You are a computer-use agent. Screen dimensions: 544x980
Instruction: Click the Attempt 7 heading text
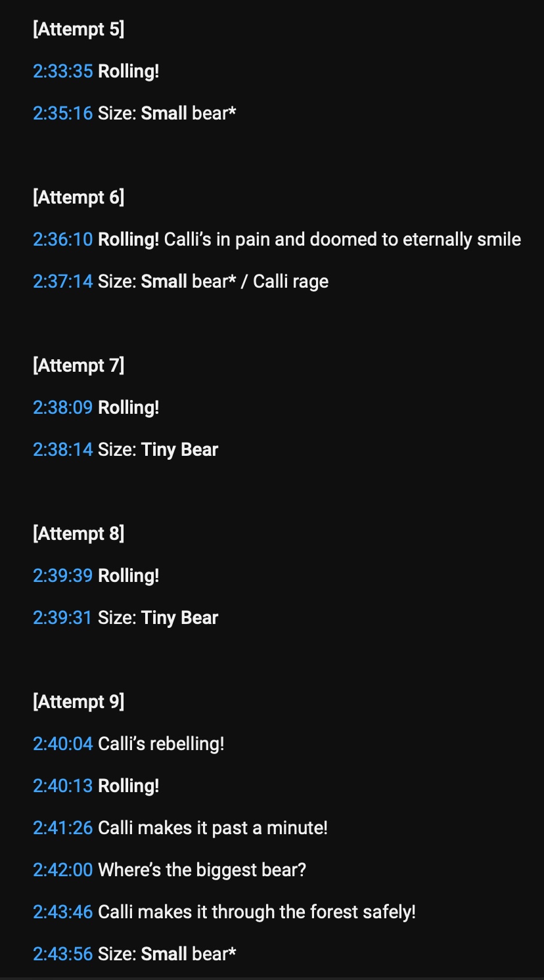(x=79, y=365)
